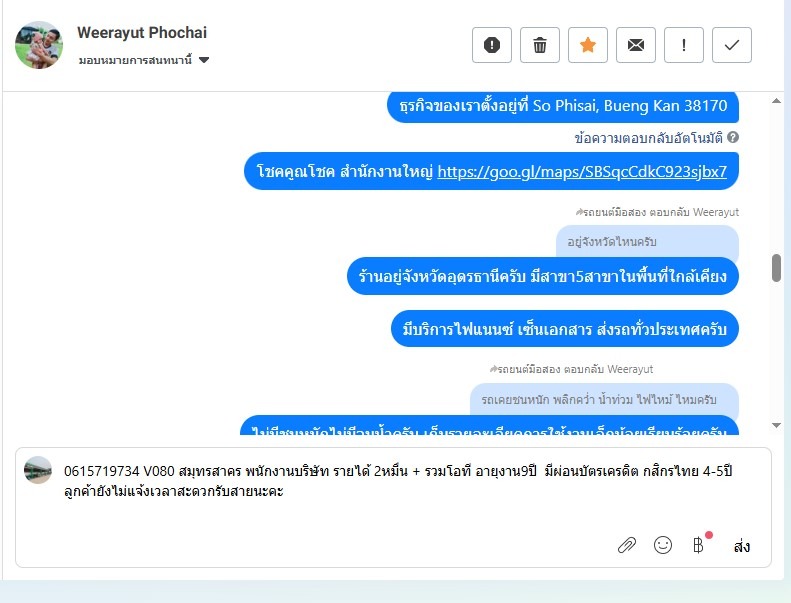Grab the chat scrollbar thumb
Viewport: 791px width, 603px height.
coord(776,268)
